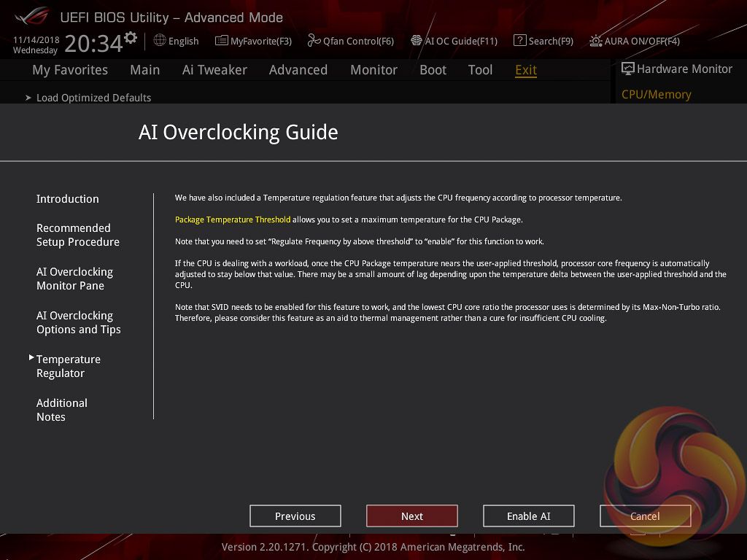Open AI OC Guide(F11)
Image resolution: width=747 pixels, height=560 pixels.
[461, 41]
